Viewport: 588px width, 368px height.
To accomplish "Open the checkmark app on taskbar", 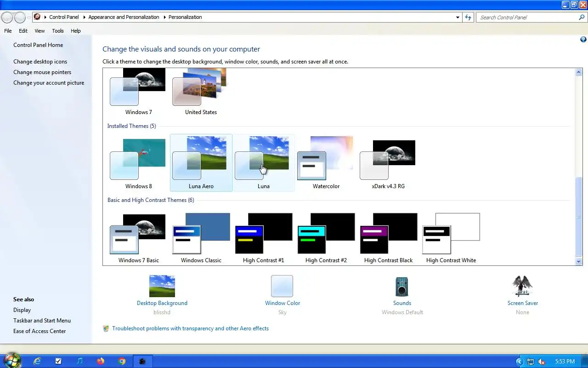I will 58,361.
